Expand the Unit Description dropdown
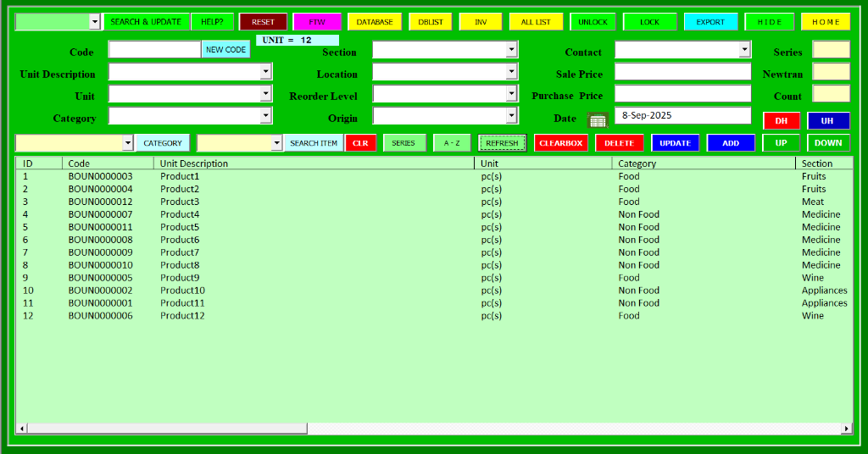Viewport: 868px width, 454px height. pyautogui.click(x=265, y=71)
